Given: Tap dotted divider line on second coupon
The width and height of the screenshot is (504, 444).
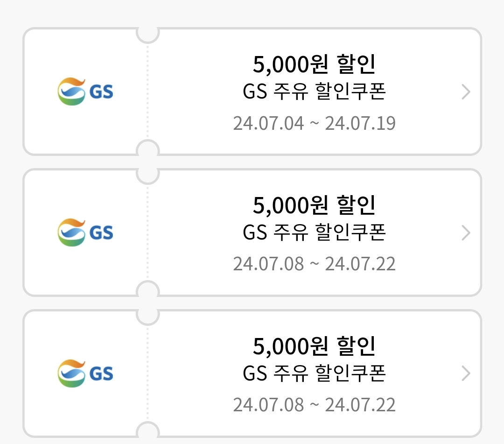Looking at the screenshot, I should tap(147, 233).
